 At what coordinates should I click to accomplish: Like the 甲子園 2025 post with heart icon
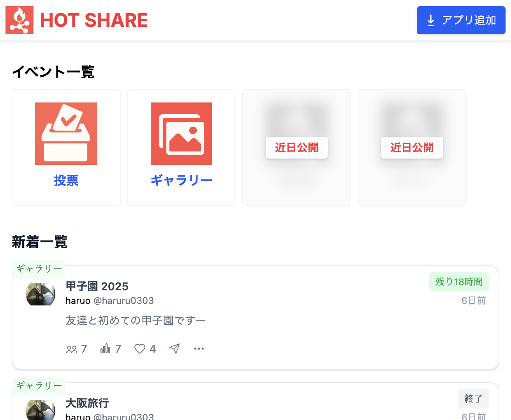[140, 349]
